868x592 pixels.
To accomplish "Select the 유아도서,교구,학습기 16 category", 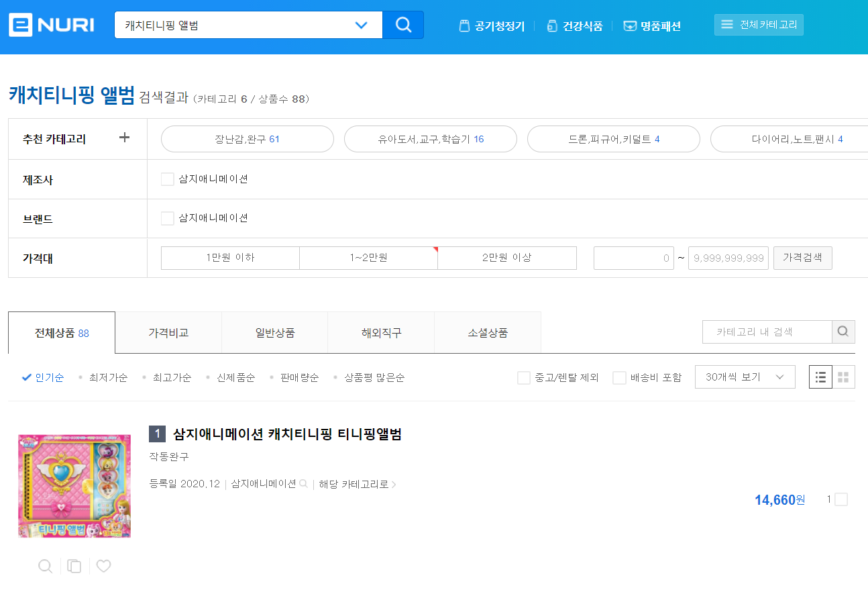I will pos(431,139).
